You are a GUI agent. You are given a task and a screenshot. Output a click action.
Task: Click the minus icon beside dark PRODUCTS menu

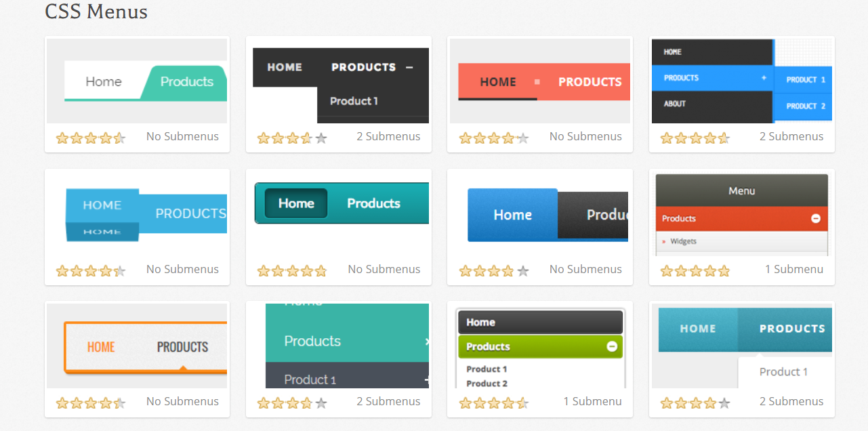[x=409, y=67]
